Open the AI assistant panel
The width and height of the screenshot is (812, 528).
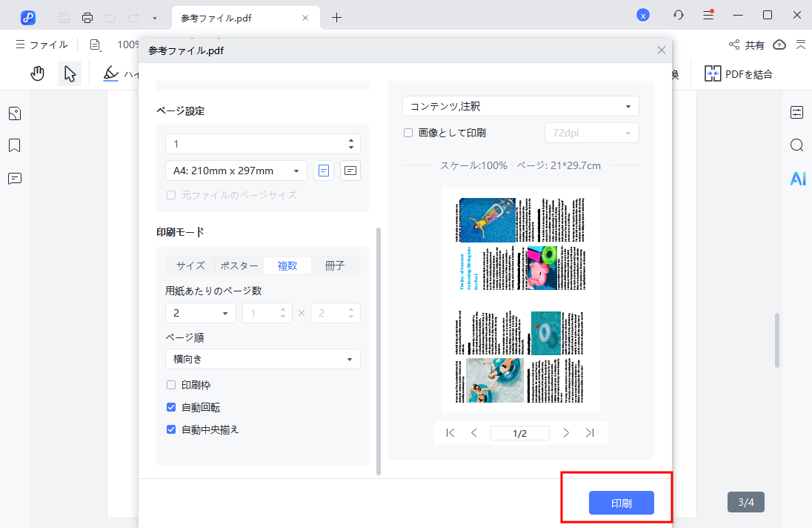tap(797, 178)
